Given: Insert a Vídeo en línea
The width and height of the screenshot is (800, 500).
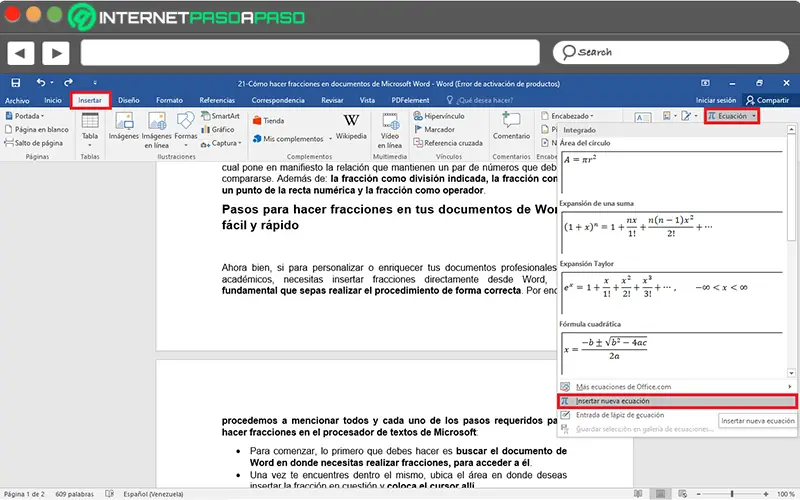Looking at the screenshot, I should point(389,126).
